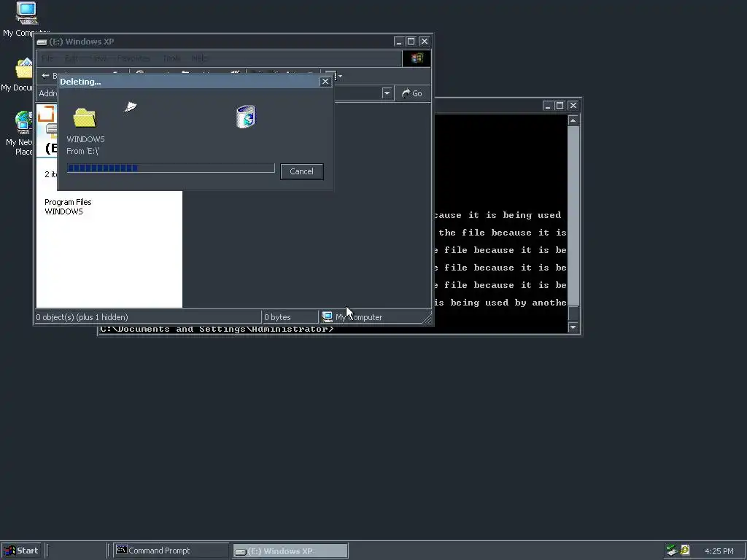Expand the Address bar dropdown
The width and height of the screenshot is (747, 560).
[x=387, y=93]
